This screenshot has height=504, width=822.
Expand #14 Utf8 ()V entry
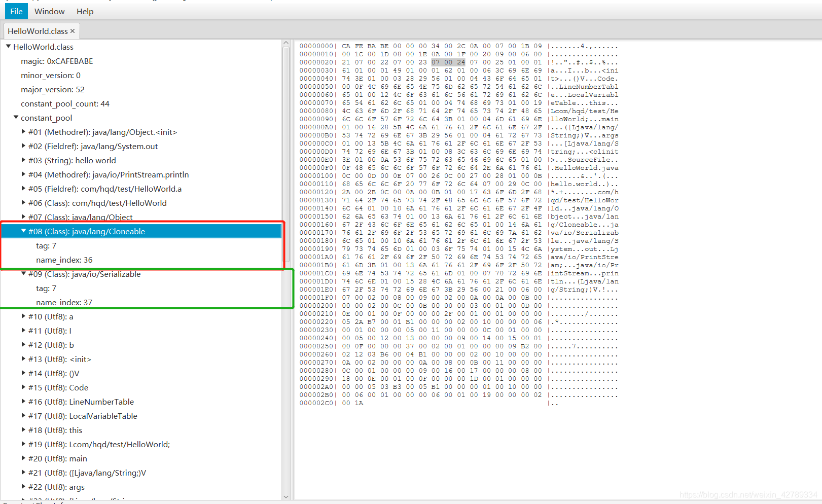click(23, 373)
